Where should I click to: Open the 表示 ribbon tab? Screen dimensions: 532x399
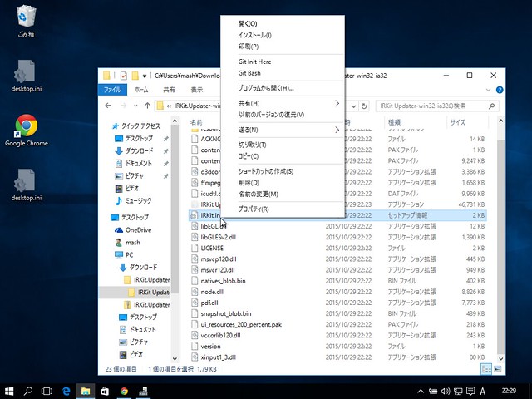point(197,90)
